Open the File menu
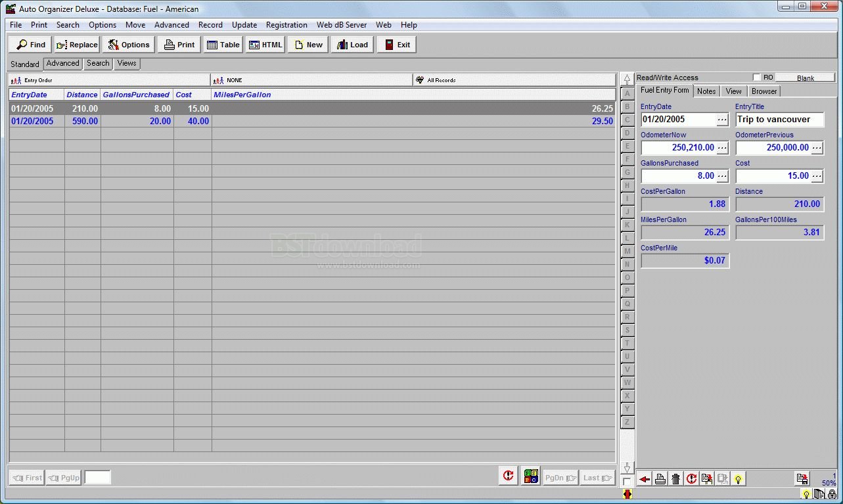This screenshot has height=504, width=843. pos(16,25)
